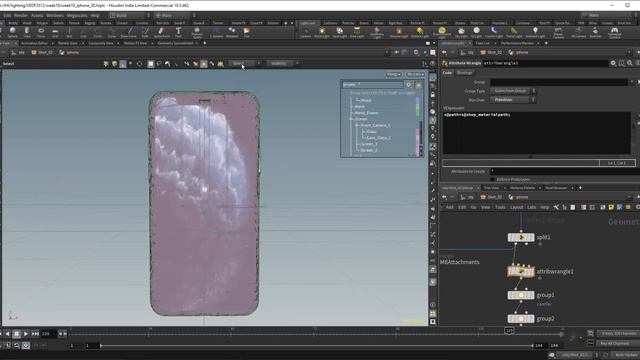Open the network editor Labs menu
This screenshot has width=640, height=360.
(531, 207)
